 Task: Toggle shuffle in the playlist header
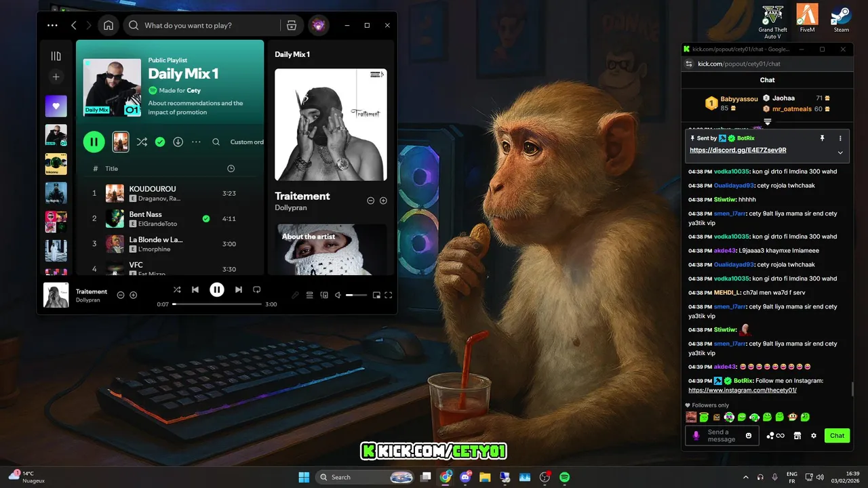point(142,142)
